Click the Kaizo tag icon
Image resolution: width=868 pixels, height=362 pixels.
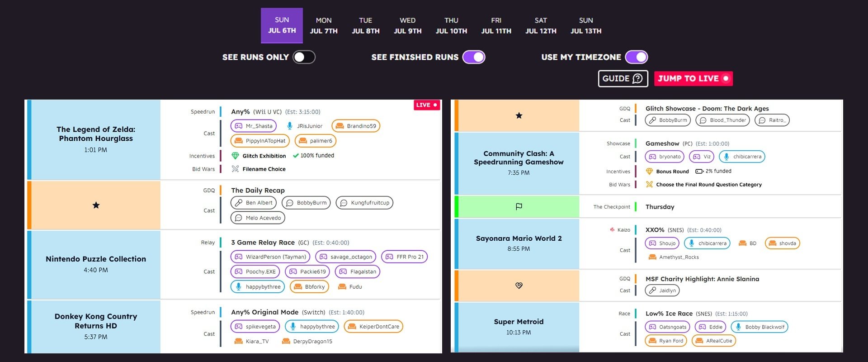[x=612, y=229]
